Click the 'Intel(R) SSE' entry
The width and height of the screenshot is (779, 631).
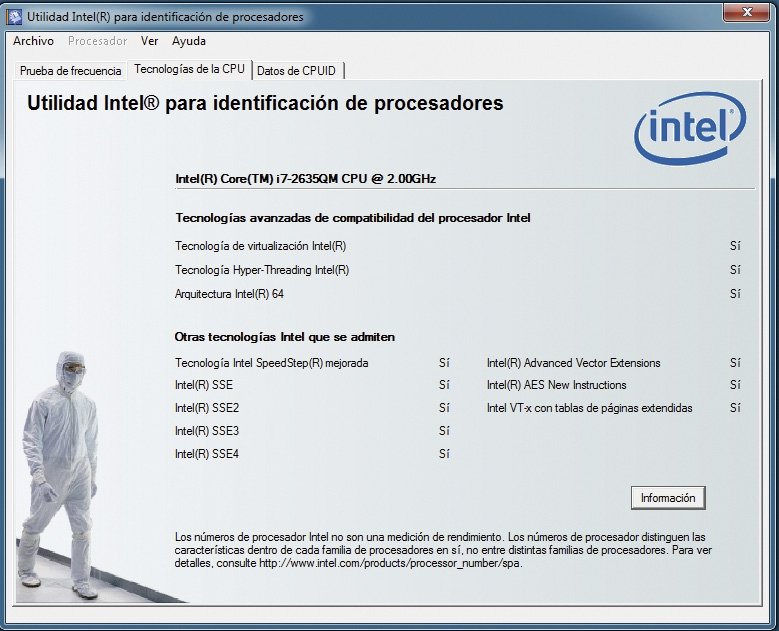click(x=204, y=385)
